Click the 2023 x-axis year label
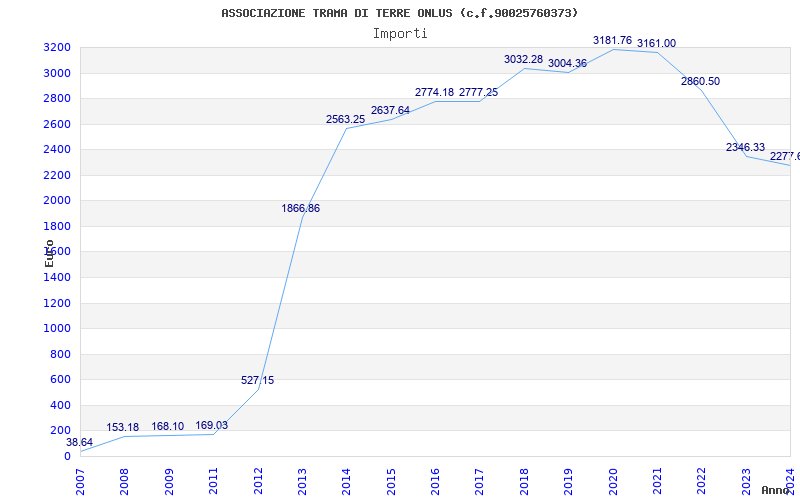Image resolution: width=800 pixels, height=500 pixels. pos(746,482)
